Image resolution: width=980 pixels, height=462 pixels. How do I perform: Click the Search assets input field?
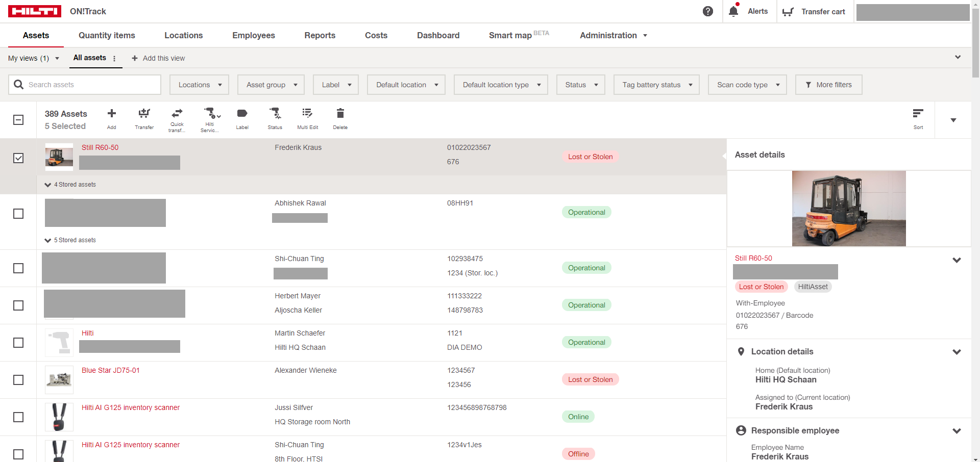tap(85, 85)
